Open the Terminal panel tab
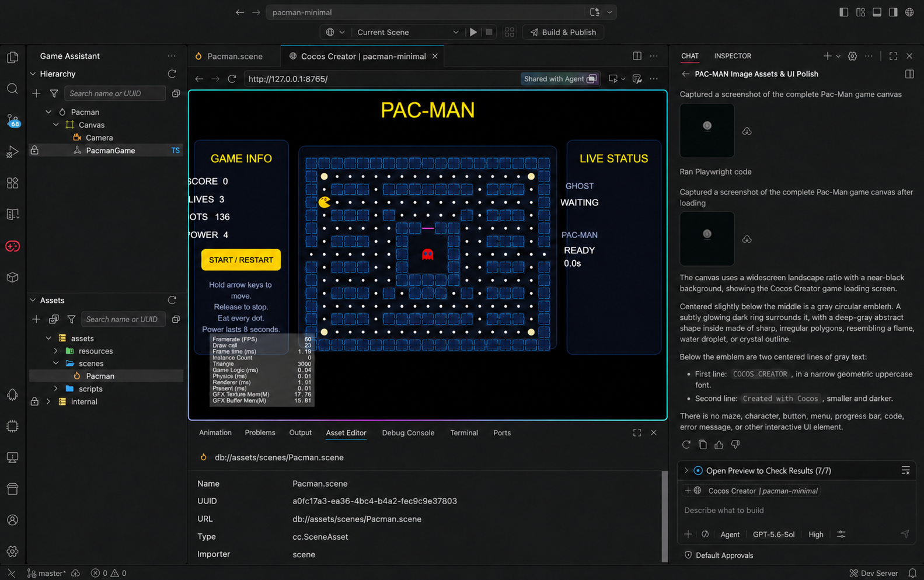Screen dimensions: 924x580 463,432
